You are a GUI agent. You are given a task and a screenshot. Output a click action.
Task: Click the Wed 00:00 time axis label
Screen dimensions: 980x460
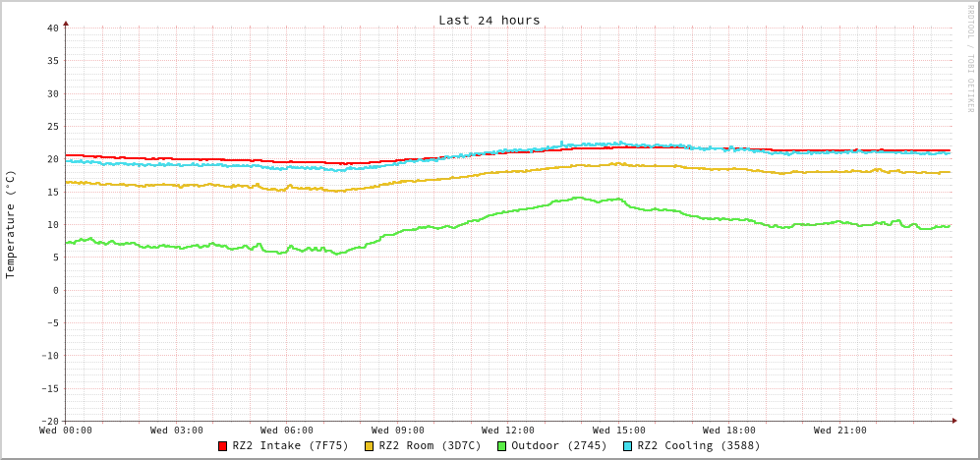[x=66, y=431]
